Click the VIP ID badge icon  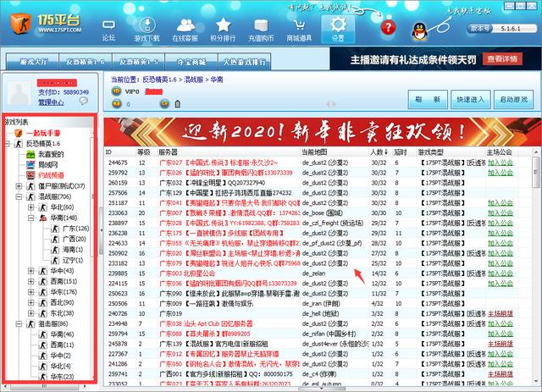tap(117, 91)
